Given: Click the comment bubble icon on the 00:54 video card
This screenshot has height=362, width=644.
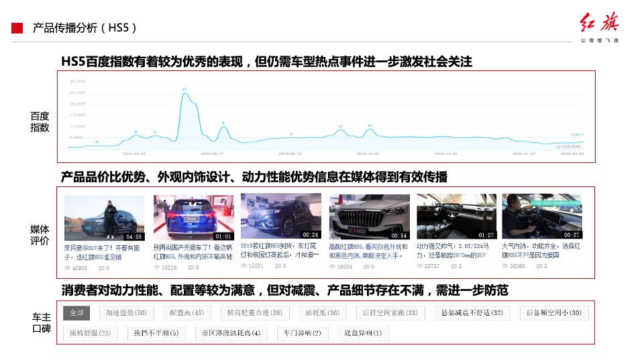Looking at the screenshot, I should point(366,267).
